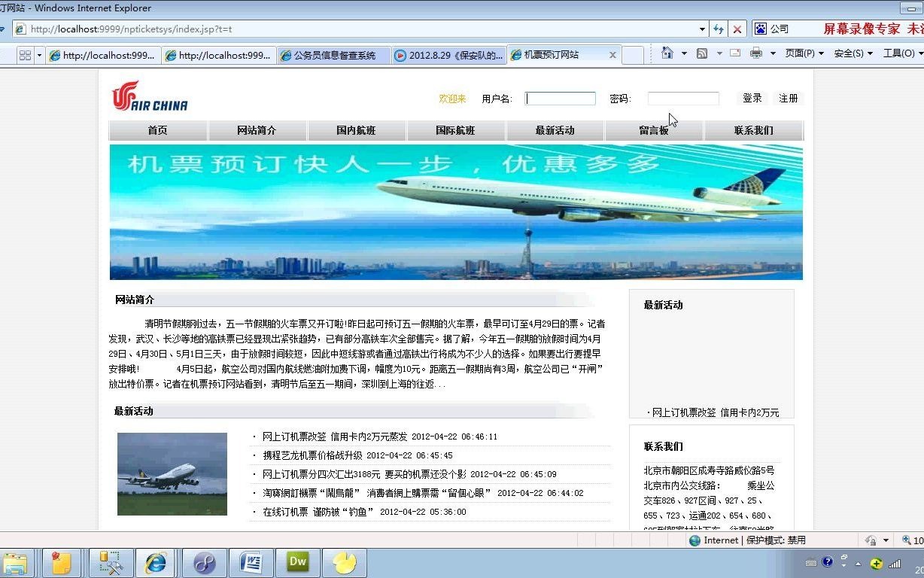Open Word from the taskbar
This screenshot has height=578, width=924.
[x=251, y=561]
